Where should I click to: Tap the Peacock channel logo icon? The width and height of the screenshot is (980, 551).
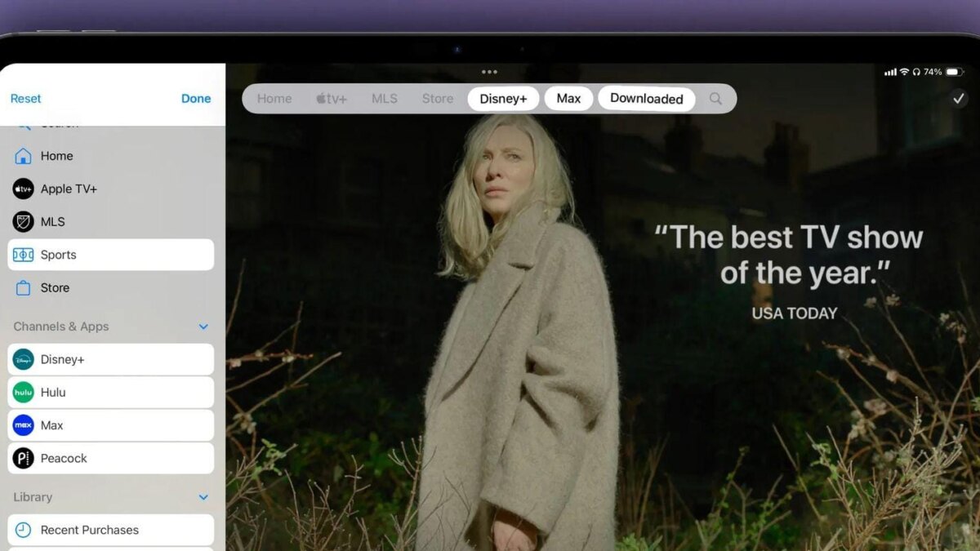tap(23, 458)
